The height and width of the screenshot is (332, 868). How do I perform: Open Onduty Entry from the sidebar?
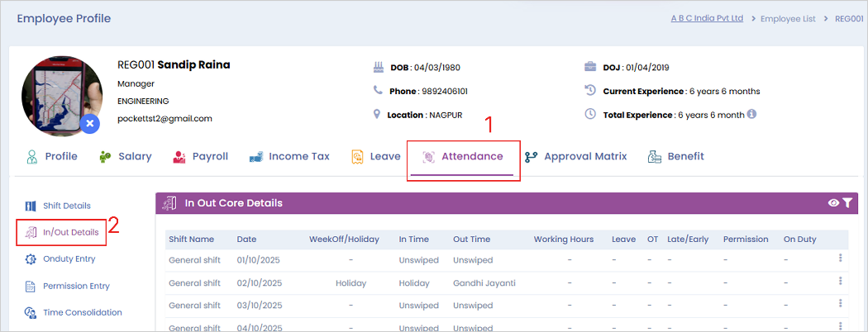[60, 258]
